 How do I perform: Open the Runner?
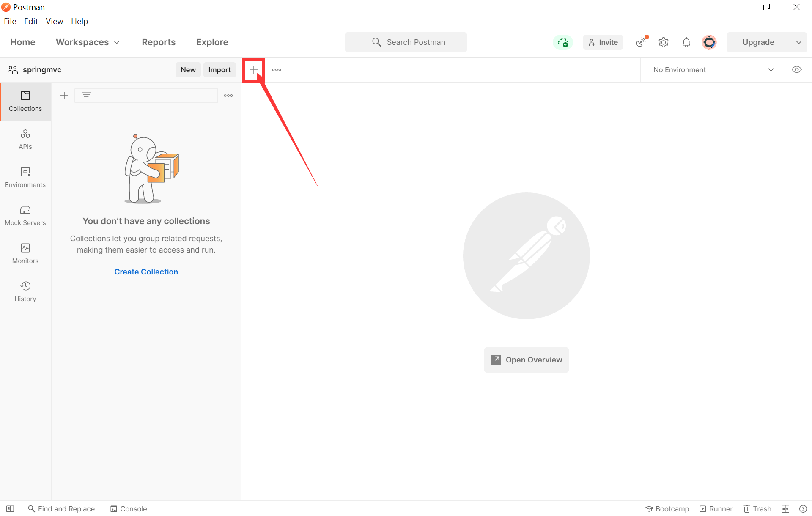click(x=716, y=509)
